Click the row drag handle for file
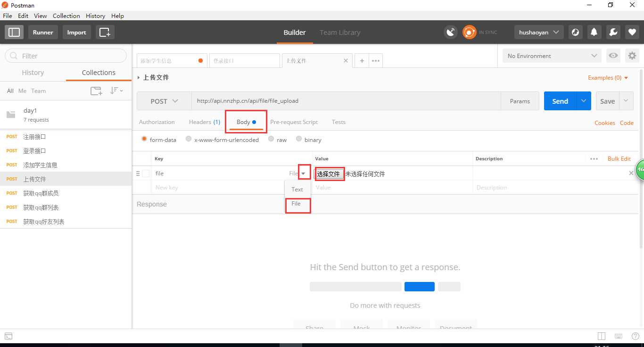The width and height of the screenshot is (644, 347). [x=138, y=173]
